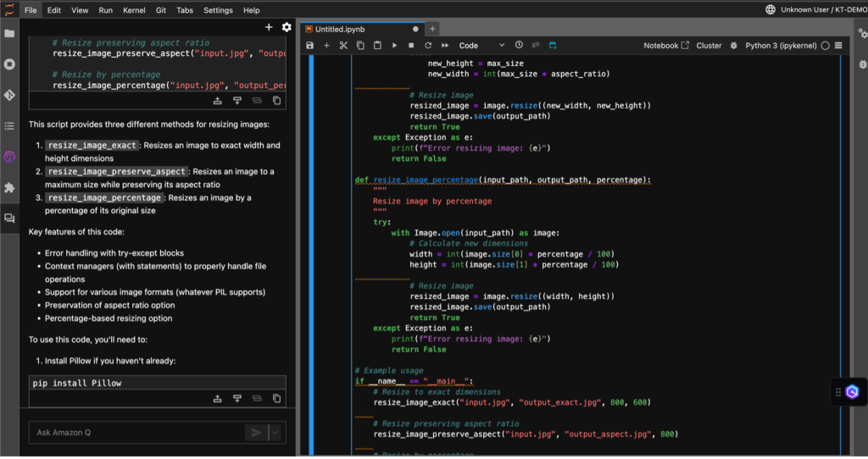Click the Cluster button in notebook toolbar

point(709,46)
